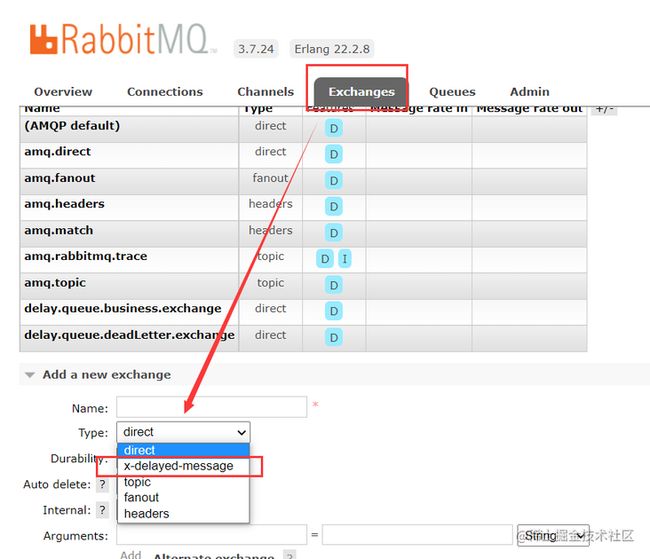Click the Internal help question mark
This screenshot has height=559, width=650.
coord(102,510)
